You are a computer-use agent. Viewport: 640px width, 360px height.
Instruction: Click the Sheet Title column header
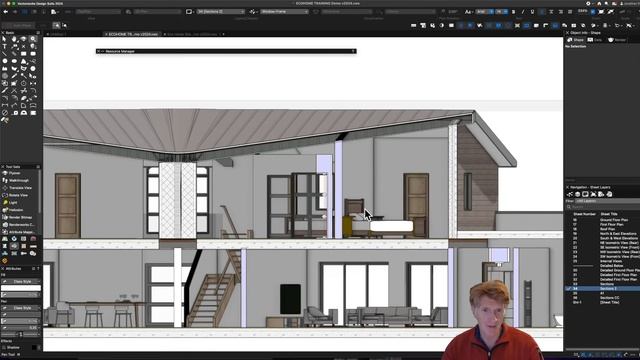609,214
